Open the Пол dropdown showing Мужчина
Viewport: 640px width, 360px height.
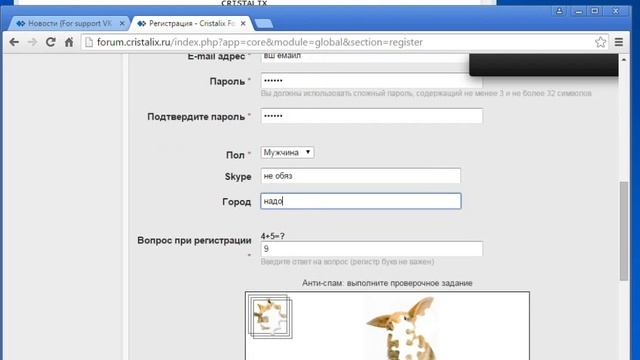287,152
